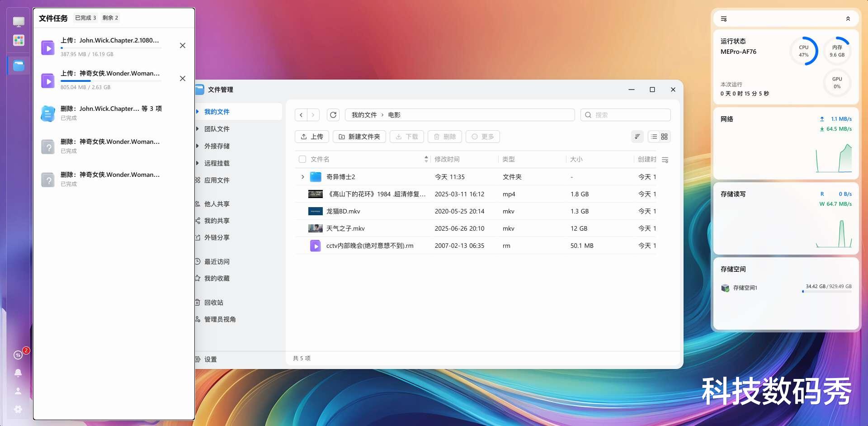Toggle the select-all checkbox in header

[x=302, y=159]
